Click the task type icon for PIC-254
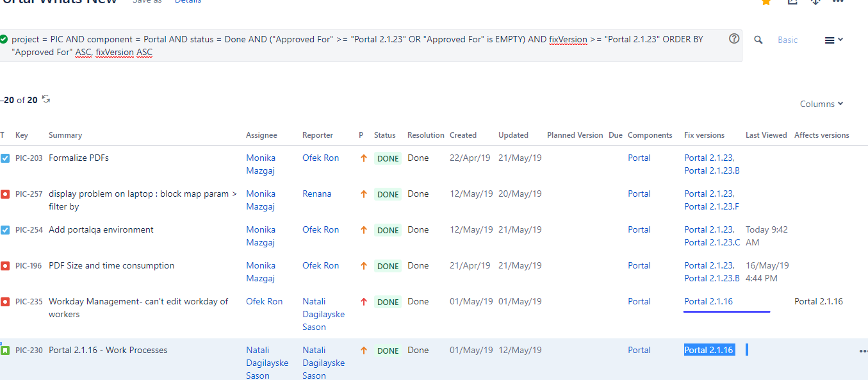 5,230
